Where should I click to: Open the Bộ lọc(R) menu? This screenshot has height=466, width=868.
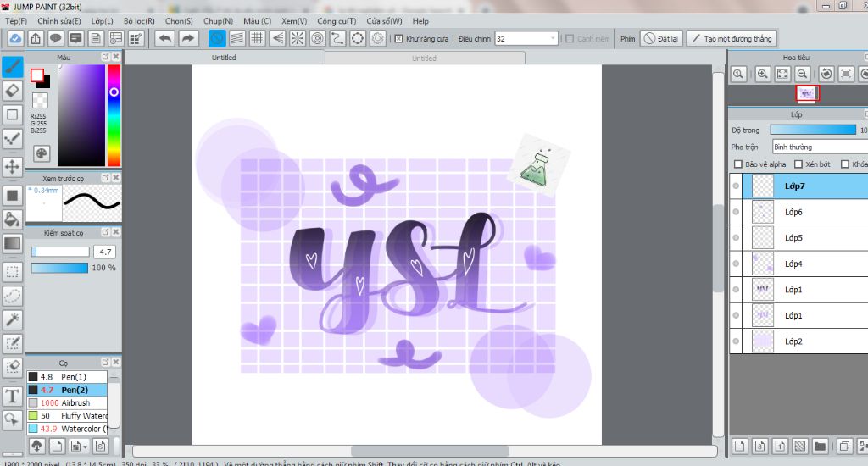point(139,21)
